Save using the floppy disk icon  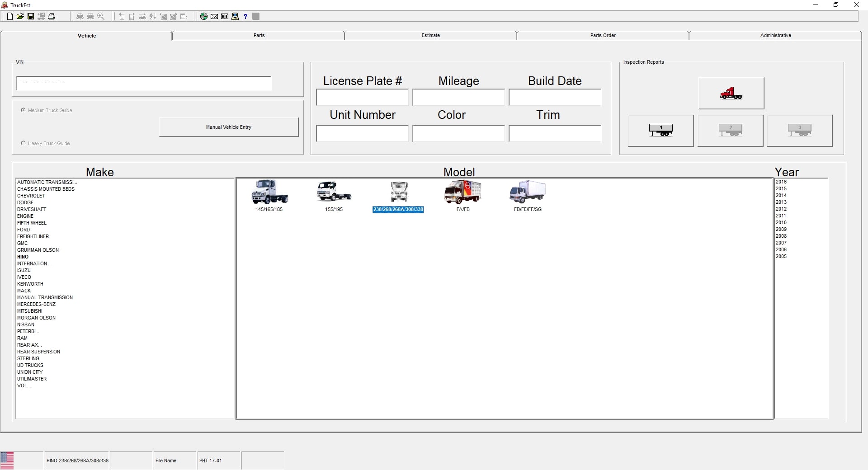point(31,17)
